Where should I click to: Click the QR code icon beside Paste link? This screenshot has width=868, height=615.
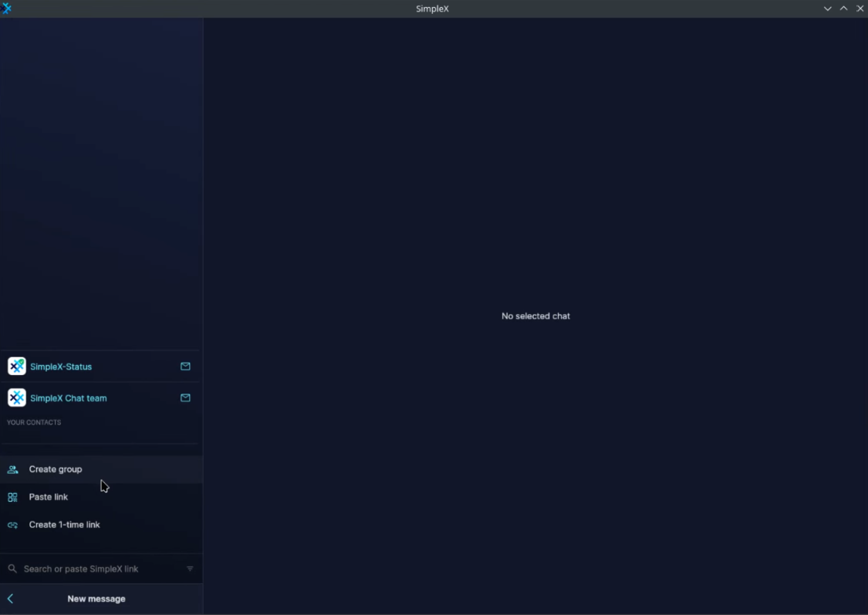(13, 497)
